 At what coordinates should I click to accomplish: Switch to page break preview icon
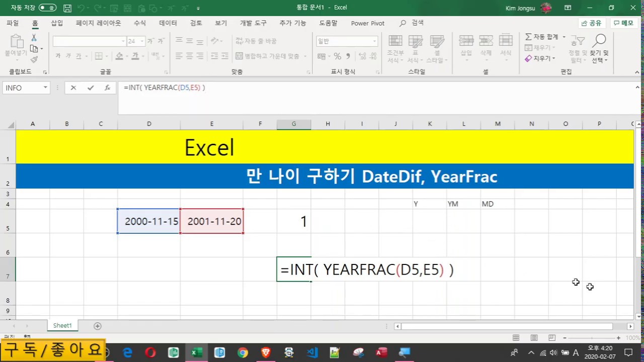(x=552, y=338)
